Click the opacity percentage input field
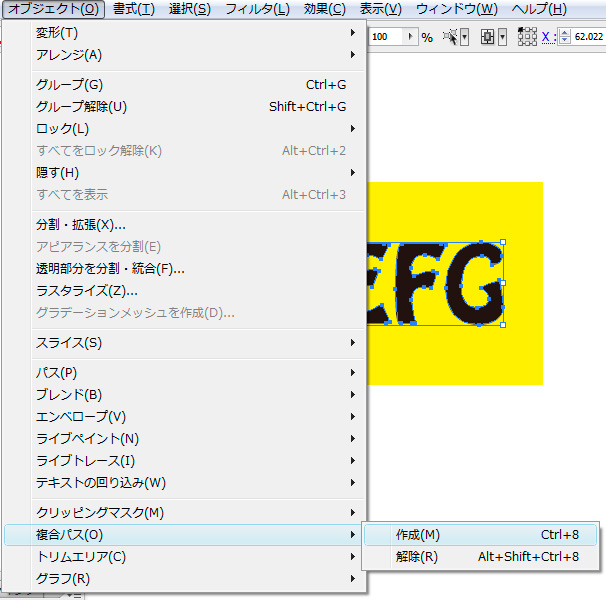The width and height of the screenshot is (606, 600). (384, 37)
